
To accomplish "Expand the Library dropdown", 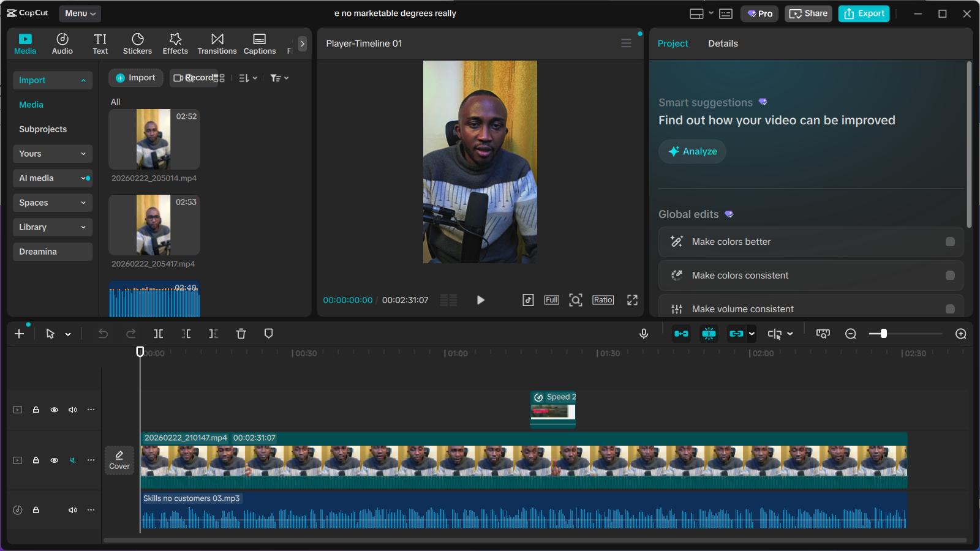I will pos(53,227).
